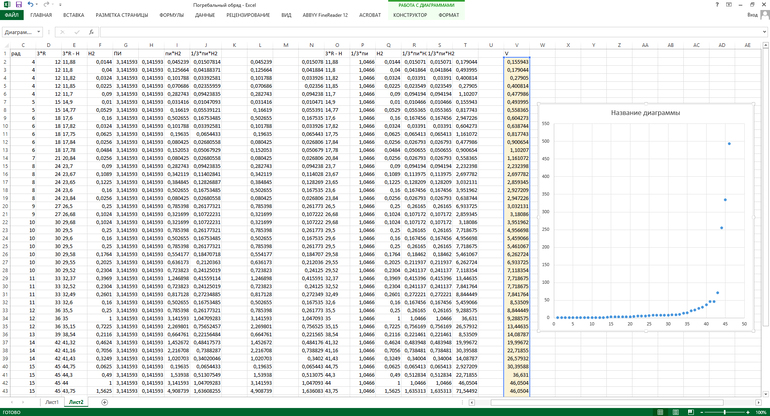Image resolution: width=770 pixels, height=416 pixels.
Task: Switch to Page Break Preview icon
Action: click(x=690, y=412)
